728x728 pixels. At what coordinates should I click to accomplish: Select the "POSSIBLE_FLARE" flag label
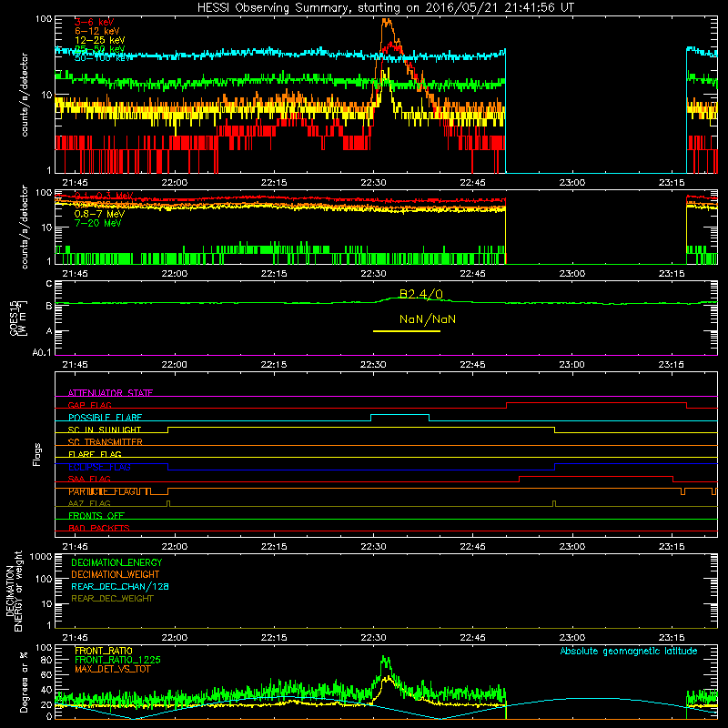[x=105, y=418]
